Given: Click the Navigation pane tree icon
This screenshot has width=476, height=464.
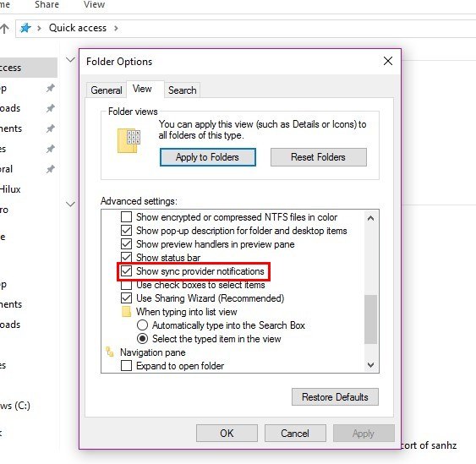Looking at the screenshot, I should coord(109,352).
